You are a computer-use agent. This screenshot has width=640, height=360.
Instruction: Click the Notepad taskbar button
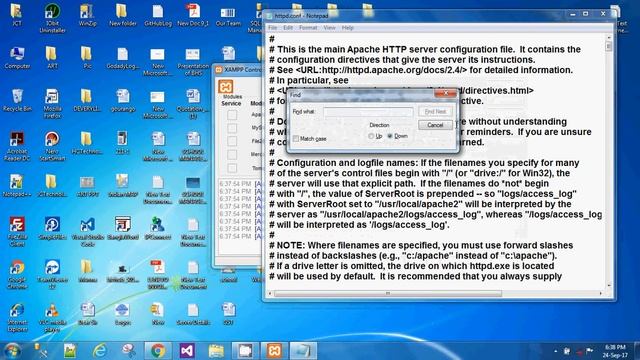tap(303, 351)
